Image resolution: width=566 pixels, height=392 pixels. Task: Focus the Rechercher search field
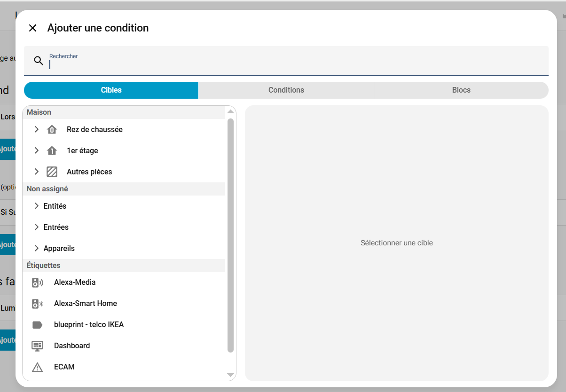(296, 64)
